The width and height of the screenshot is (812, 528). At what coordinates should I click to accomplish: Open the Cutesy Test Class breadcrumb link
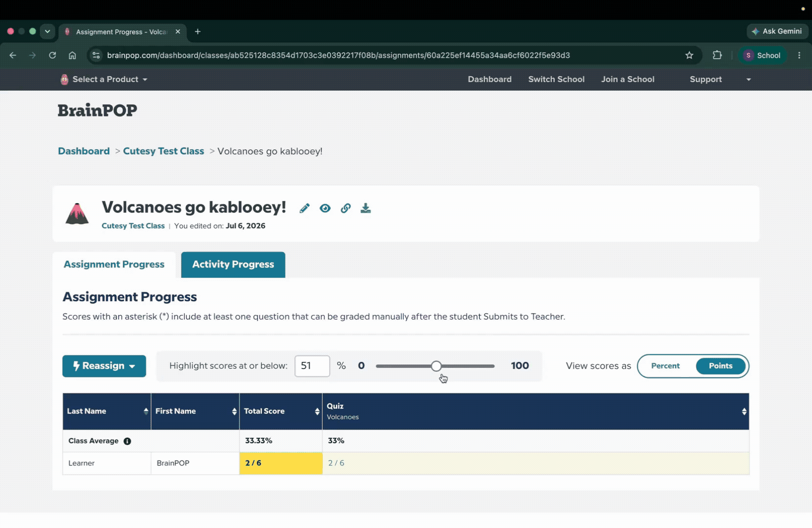(163, 151)
